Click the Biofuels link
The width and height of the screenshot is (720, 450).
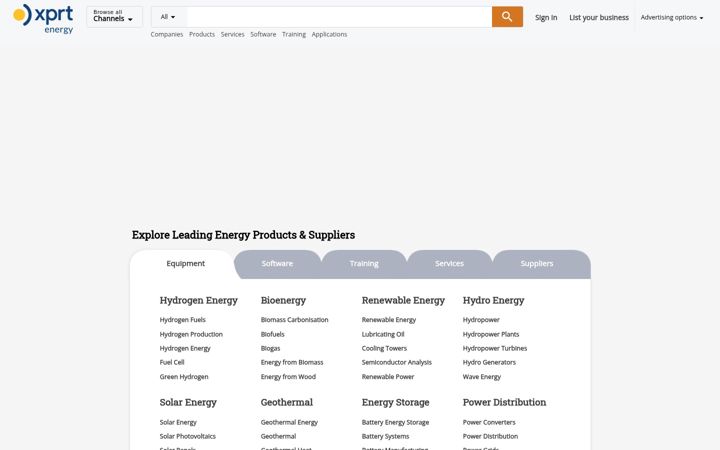273,334
